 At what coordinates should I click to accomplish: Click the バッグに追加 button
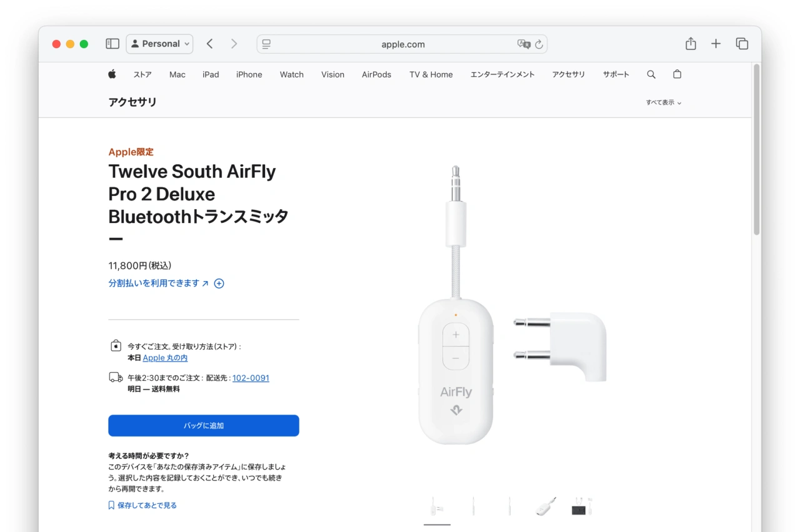click(x=204, y=426)
